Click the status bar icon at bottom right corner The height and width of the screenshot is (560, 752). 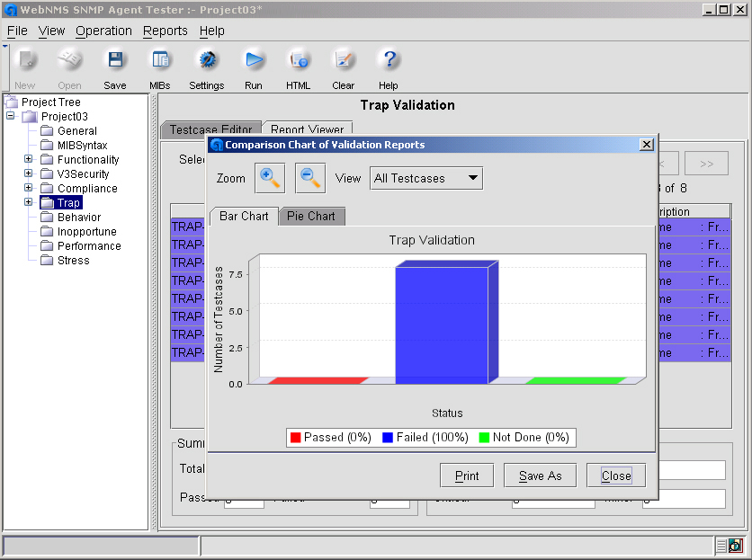pyautogui.click(x=735, y=545)
